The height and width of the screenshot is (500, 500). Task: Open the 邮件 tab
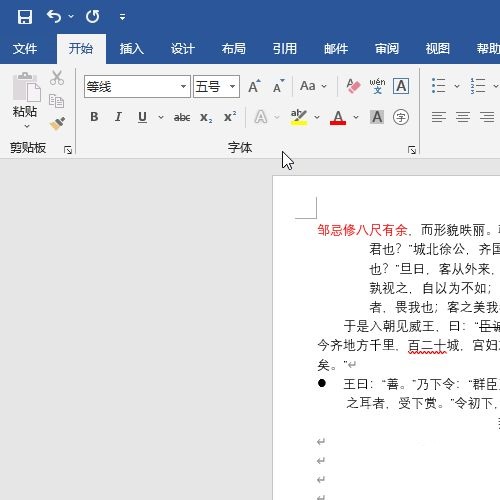(x=336, y=49)
